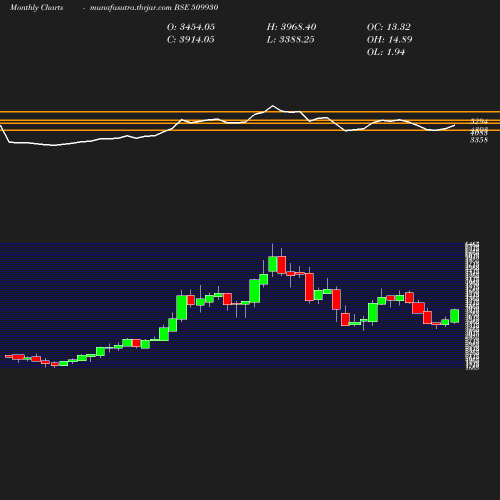Click the '5294' level label
This screenshot has width=500, height=500.
point(479,121)
